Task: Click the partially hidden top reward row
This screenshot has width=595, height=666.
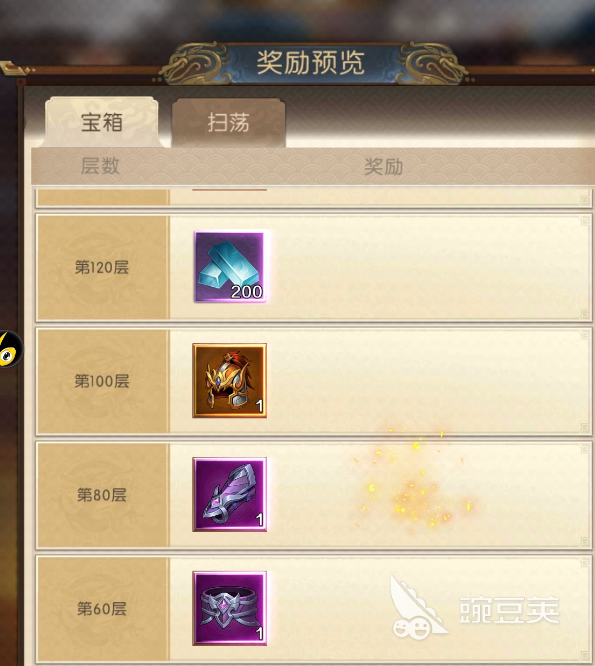Action: pos(314,198)
